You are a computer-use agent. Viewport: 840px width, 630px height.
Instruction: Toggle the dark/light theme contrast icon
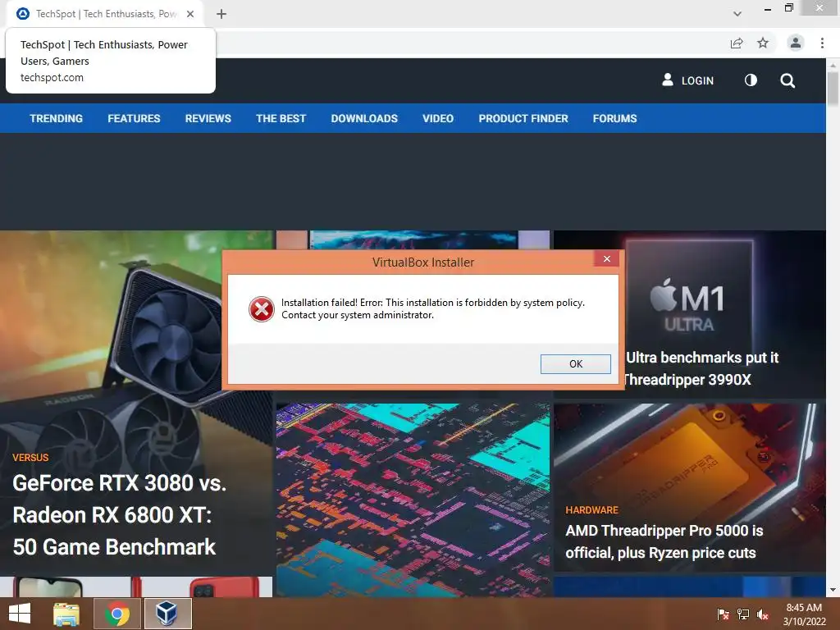tap(751, 80)
